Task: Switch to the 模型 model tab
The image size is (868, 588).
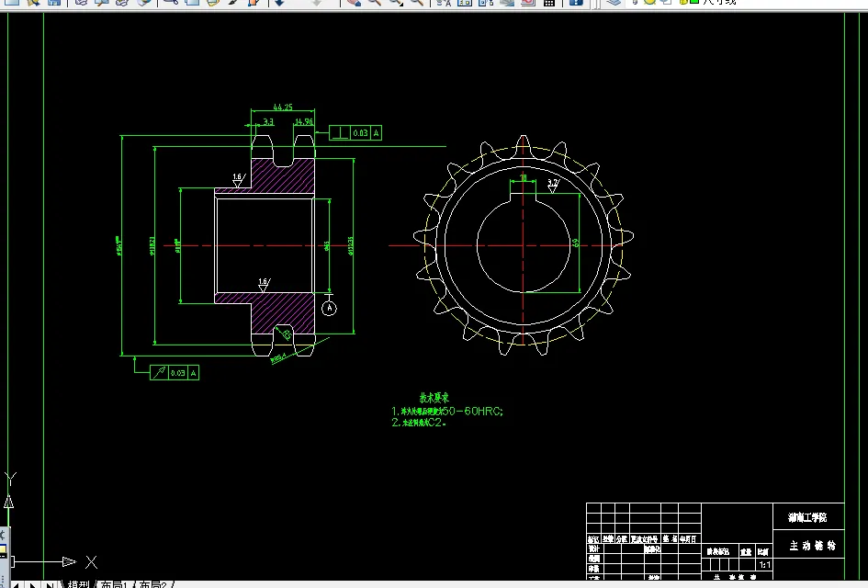Action: pyautogui.click(x=79, y=584)
